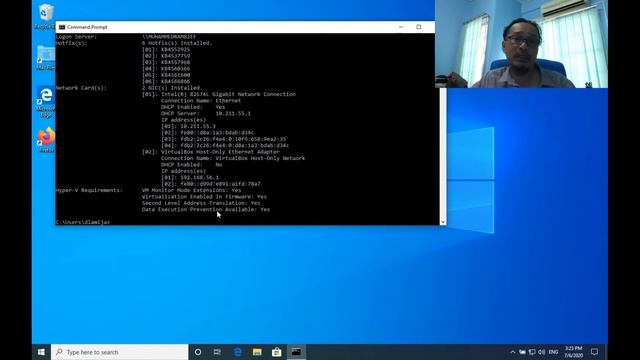
Task: Launch the Firefox desktop shortcut
Action: 46,140
